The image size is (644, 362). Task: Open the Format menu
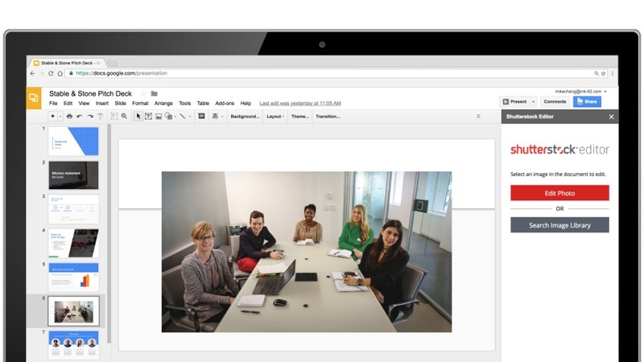click(x=140, y=104)
